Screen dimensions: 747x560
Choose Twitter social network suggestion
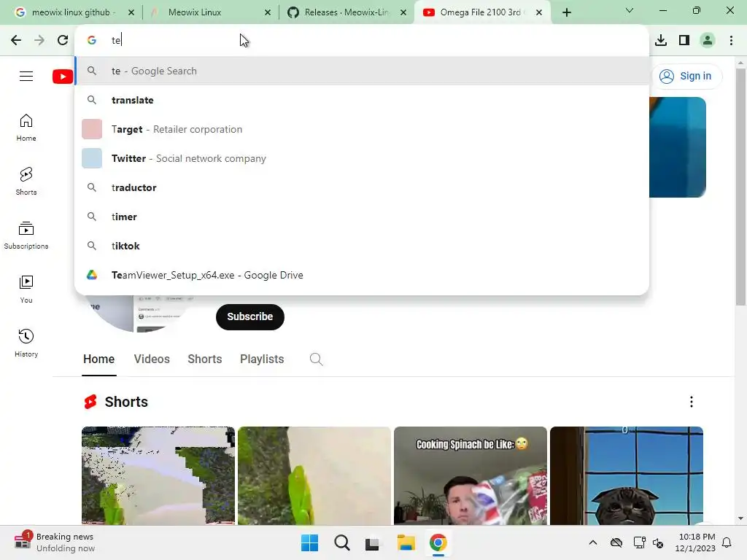362,158
